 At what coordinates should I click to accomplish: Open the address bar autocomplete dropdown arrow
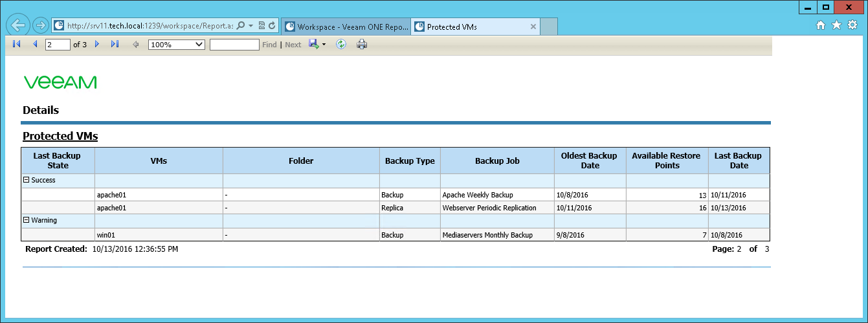coord(250,26)
